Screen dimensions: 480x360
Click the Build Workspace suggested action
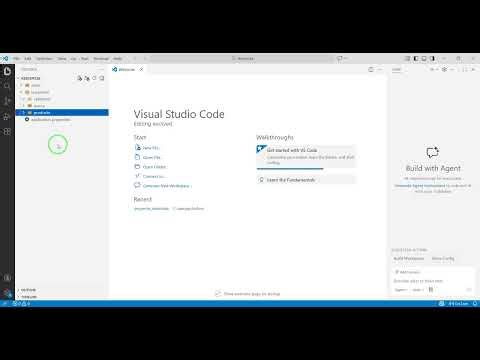point(409,258)
